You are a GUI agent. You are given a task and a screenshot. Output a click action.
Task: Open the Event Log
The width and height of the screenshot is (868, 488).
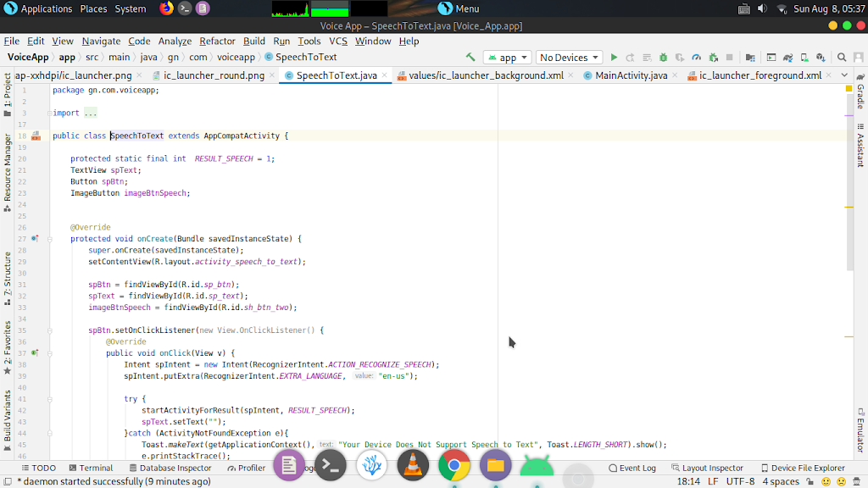click(x=632, y=468)
